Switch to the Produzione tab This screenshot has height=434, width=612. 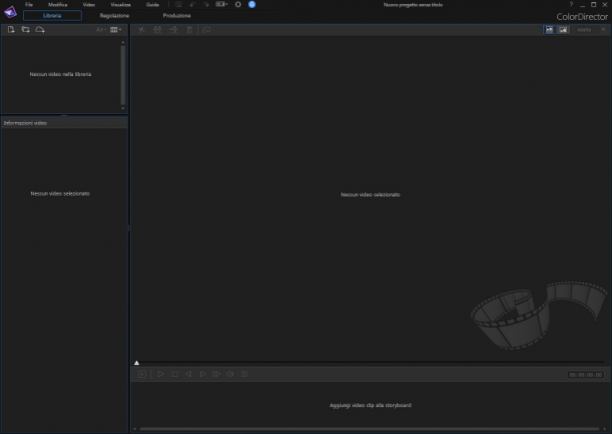[x=177, y=16]
